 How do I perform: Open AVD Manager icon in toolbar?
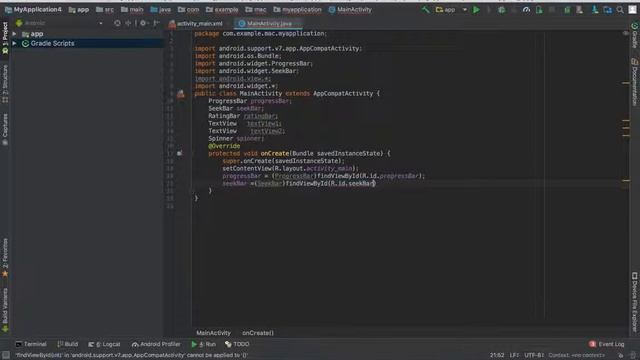tap(579, 9)
